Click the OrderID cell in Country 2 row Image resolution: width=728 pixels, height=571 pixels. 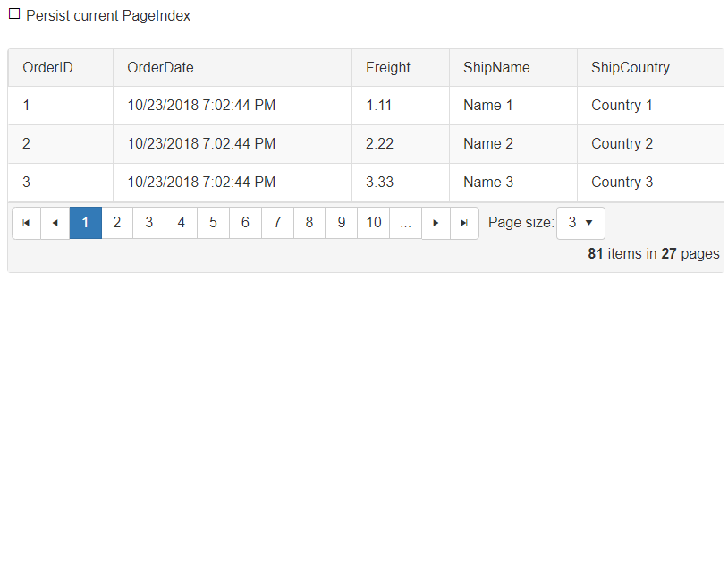[x=60, y=144]
